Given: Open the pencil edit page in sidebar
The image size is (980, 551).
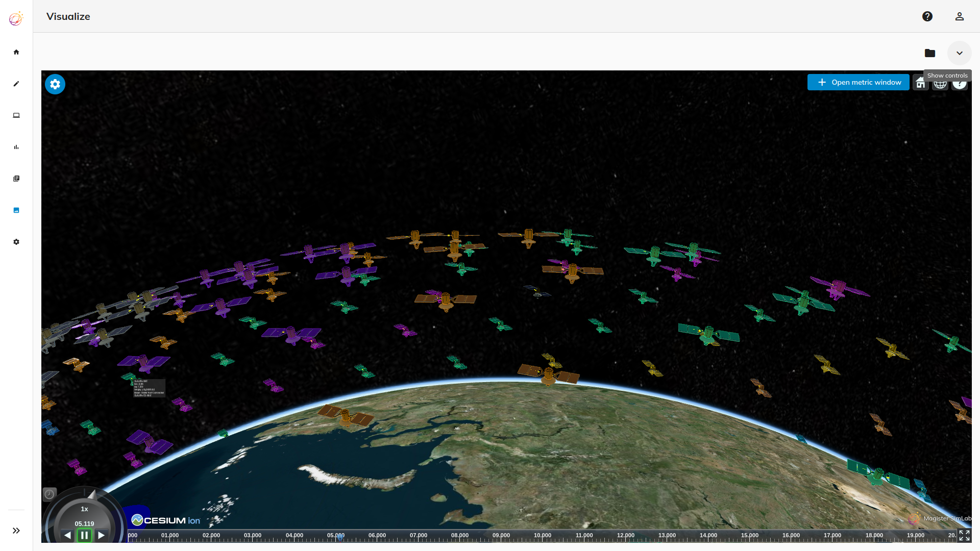Looking at the screenshot, I should (16, 84).
